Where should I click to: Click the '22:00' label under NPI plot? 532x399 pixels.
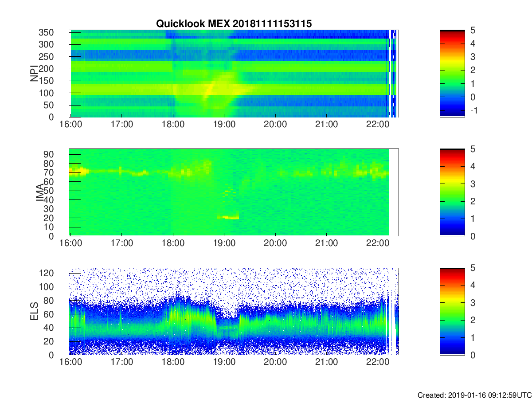coord(377,125)
